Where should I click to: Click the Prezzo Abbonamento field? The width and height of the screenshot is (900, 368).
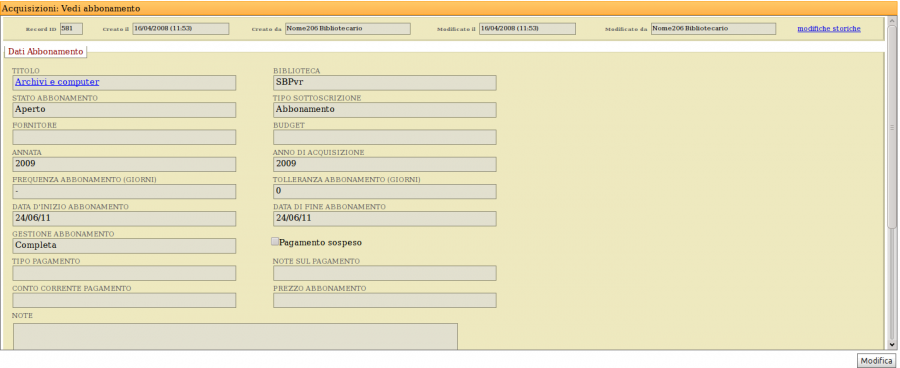coord(385,300)
